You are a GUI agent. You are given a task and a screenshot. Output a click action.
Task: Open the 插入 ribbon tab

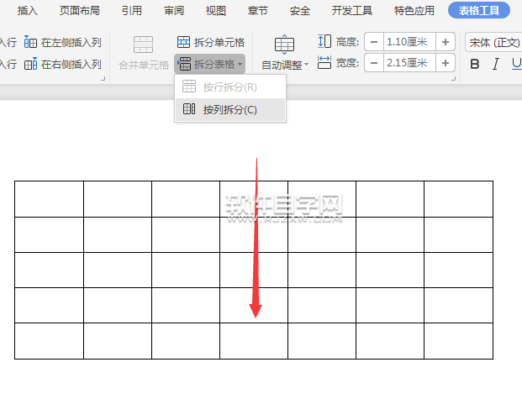tap(28, 11)
